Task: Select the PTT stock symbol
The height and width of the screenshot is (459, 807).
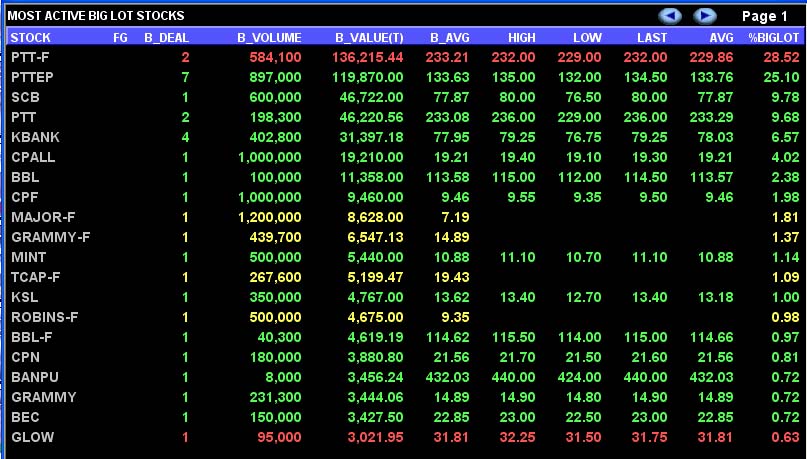Action: point(23,117)
